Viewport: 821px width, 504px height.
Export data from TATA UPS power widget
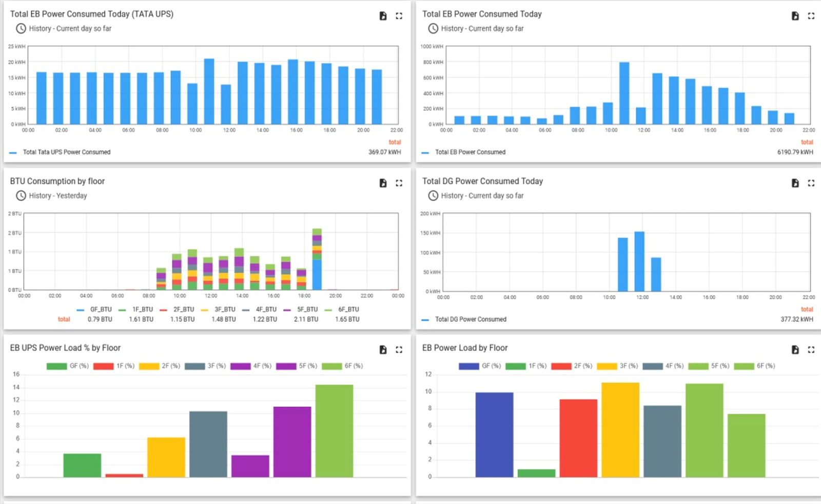point(383,16)
